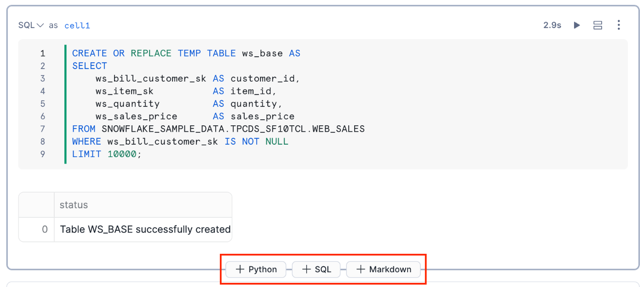Viewport: 644px width, 287px height.
Task: Select the "Table WS_BASE successfully created" result cell
Action: click(x=145, y=229)
